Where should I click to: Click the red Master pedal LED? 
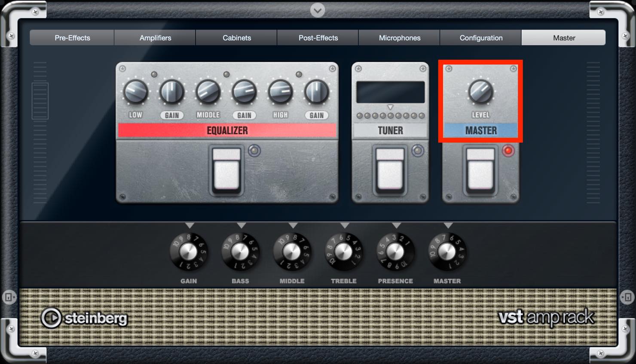[508, 151]
